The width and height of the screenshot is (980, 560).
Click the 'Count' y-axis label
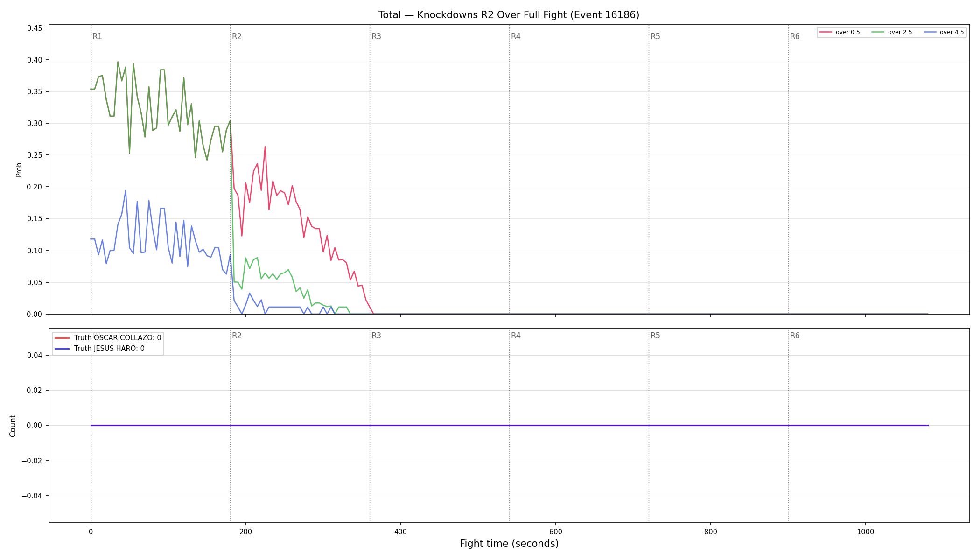13,426
